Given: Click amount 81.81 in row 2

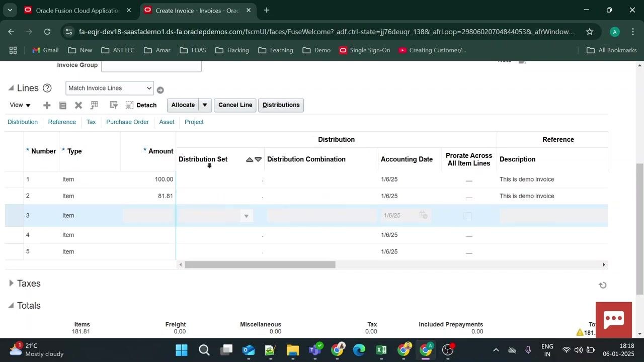Looking at the screenshot, I should [x=166, y=196].
